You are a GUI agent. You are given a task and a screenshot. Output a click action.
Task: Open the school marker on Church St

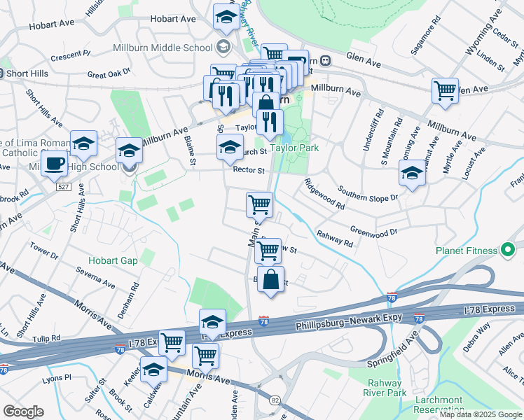pos(230,149)
